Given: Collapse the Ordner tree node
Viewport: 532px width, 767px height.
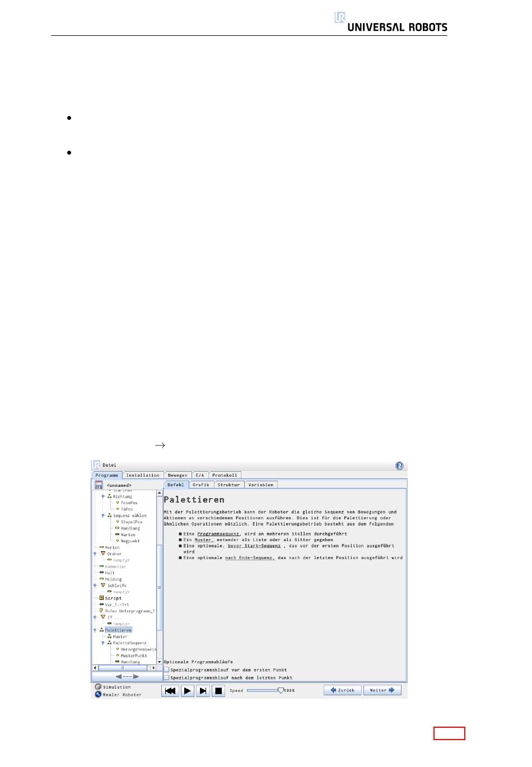Looking at the screenshot, I should click(x=95, y=554).
